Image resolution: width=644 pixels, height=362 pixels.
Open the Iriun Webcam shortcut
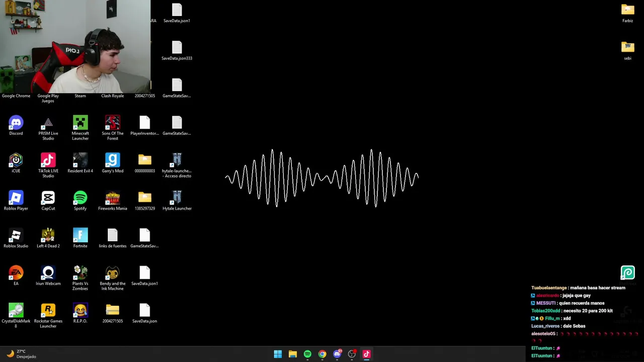48,276
